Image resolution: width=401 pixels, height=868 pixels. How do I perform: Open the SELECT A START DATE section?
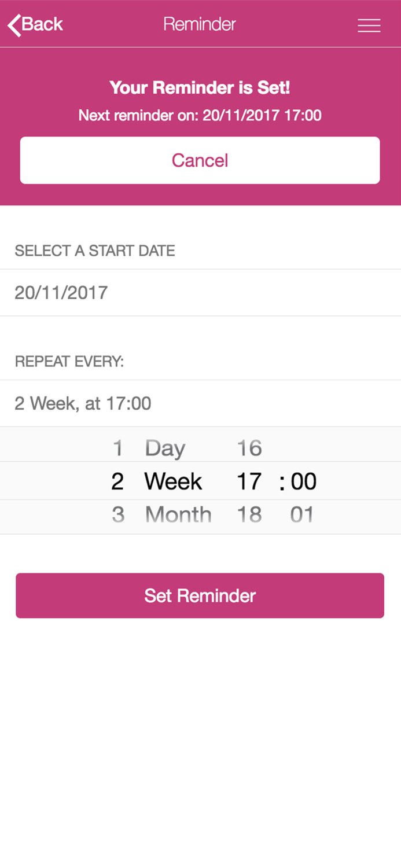coord(94,251)
